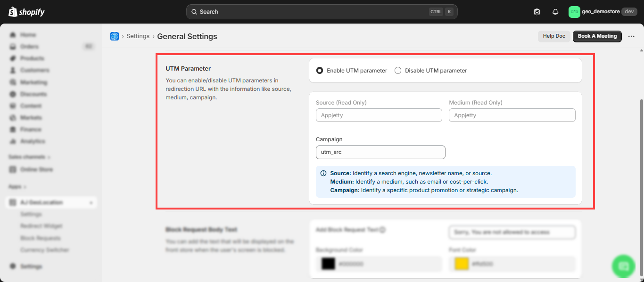Open the three-dot more actions menu
Screen dimensions: 644x282
point(631,36)
